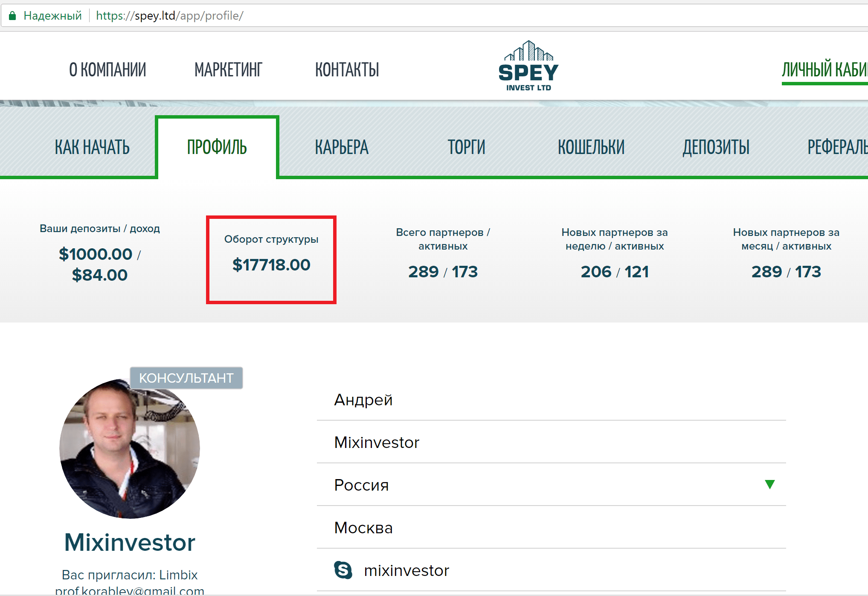Click the Новых партнеров за месяц label
Image resolution: width=868 pixels, height=596 pixels.
click(x=786, y=239)
